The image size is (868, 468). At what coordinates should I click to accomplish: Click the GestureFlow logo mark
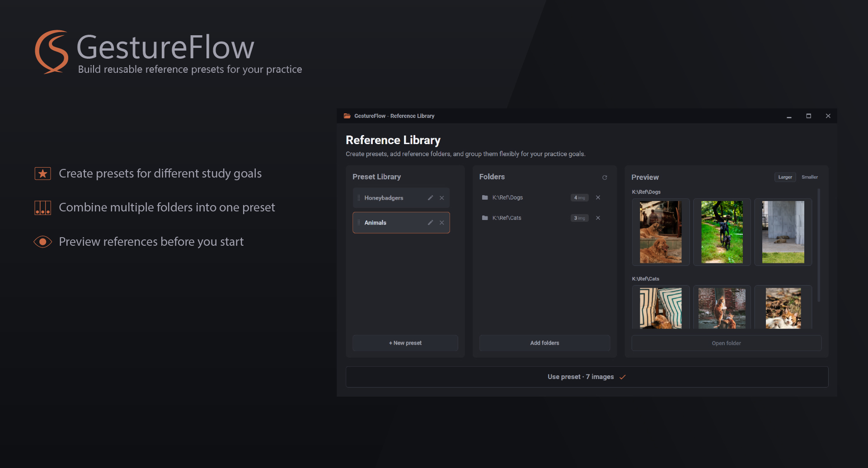point(52,51)
